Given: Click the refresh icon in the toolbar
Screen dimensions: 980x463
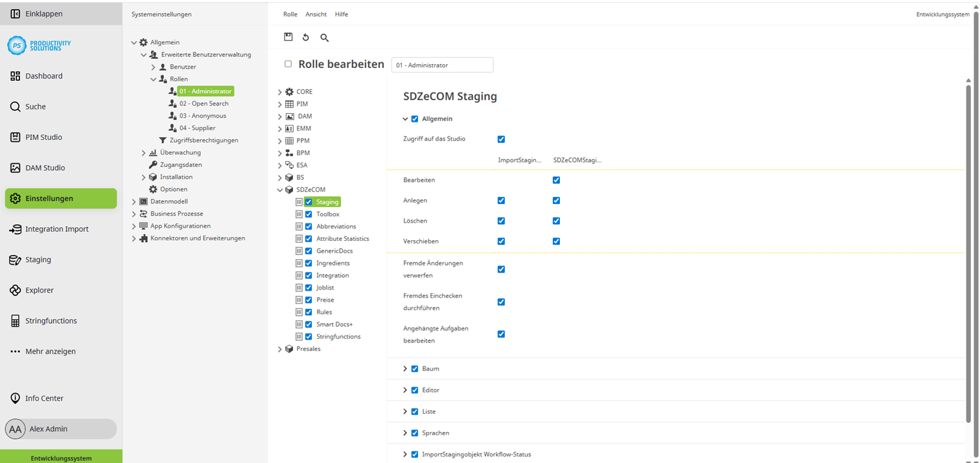Looking at the screenshot, I should (306, 37).
